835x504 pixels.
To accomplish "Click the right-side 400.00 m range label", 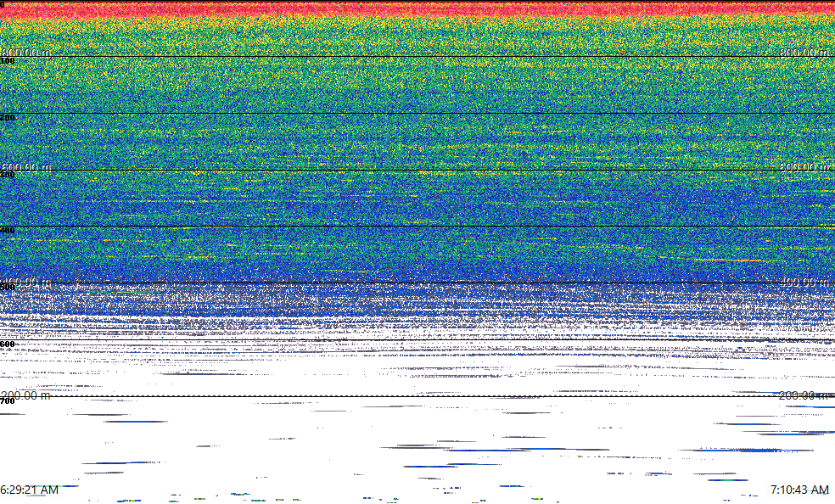I will (804, 282).
